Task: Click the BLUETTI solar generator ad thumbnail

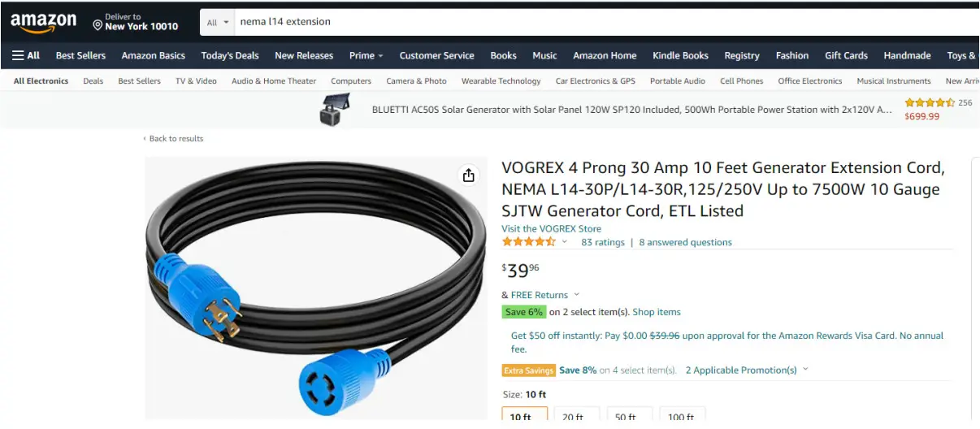Action: [336, 110]
